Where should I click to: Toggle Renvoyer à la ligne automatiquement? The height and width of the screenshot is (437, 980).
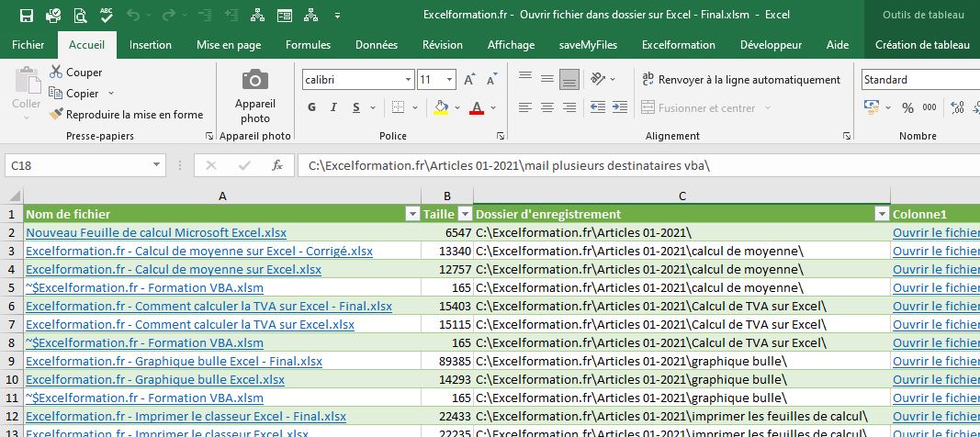(741, 80)
